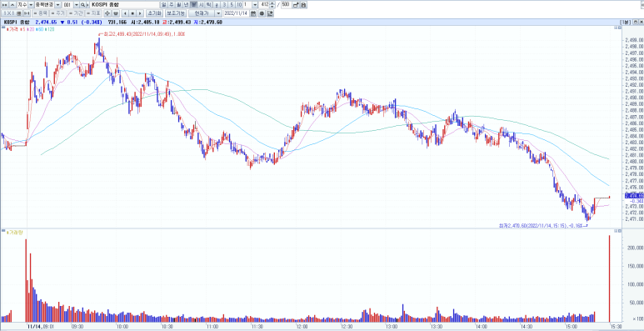Image resolution: width=644 pixels, height=331 pixels.
Task: Toggle the 기간 fix option
Action: [76, 13]
